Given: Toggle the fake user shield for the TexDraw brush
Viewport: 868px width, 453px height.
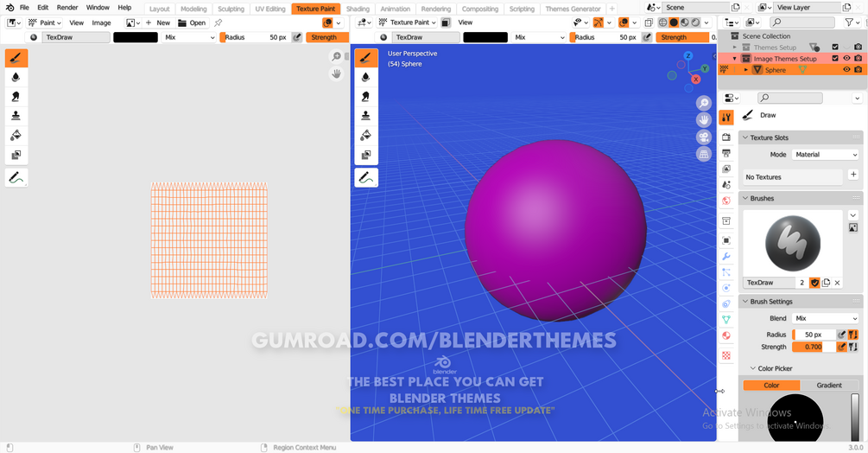Looking at the screenshot, I should (814, 283).
